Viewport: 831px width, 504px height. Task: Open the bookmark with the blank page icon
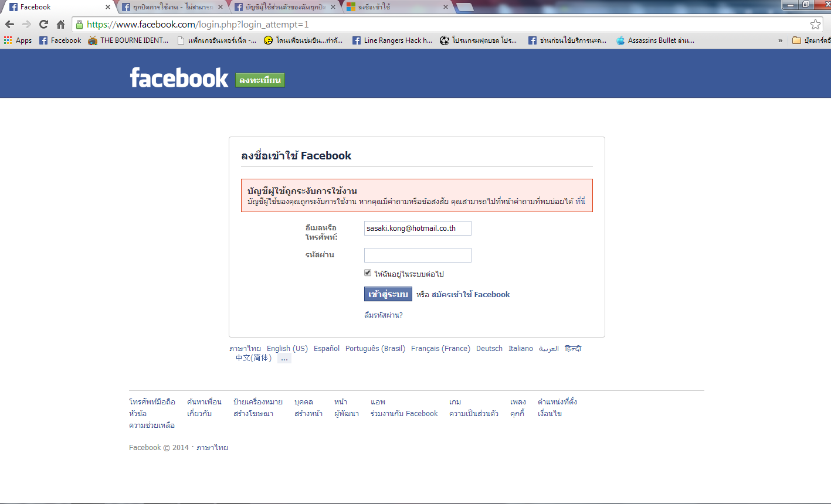tap(217, 40)
